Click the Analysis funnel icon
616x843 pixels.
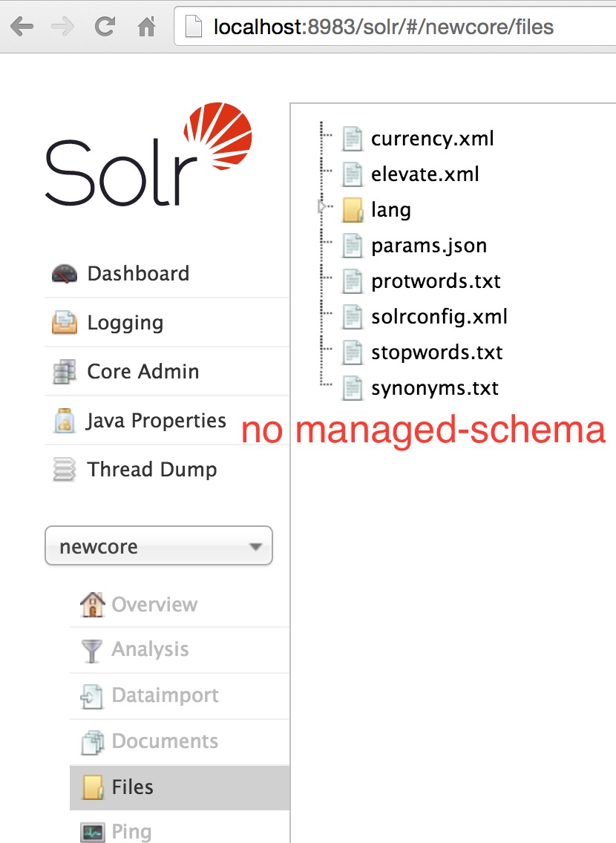[x=92, y=650]
